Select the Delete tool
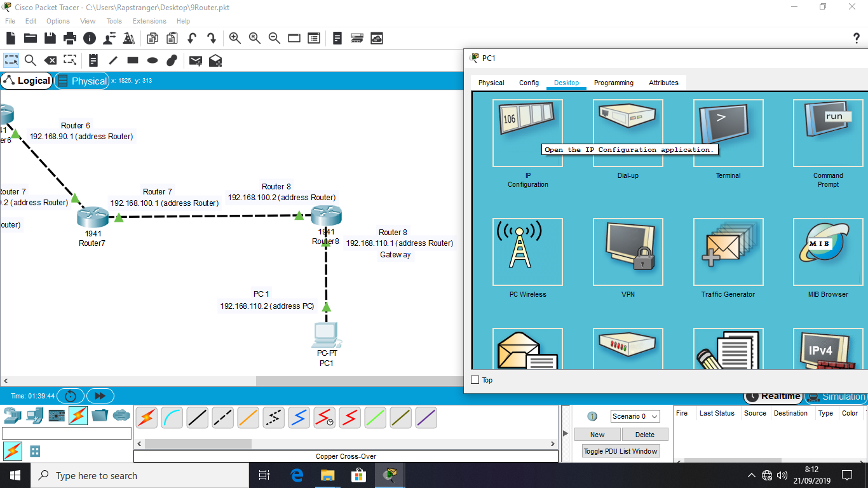868x488 pixels. pos(50,60)
